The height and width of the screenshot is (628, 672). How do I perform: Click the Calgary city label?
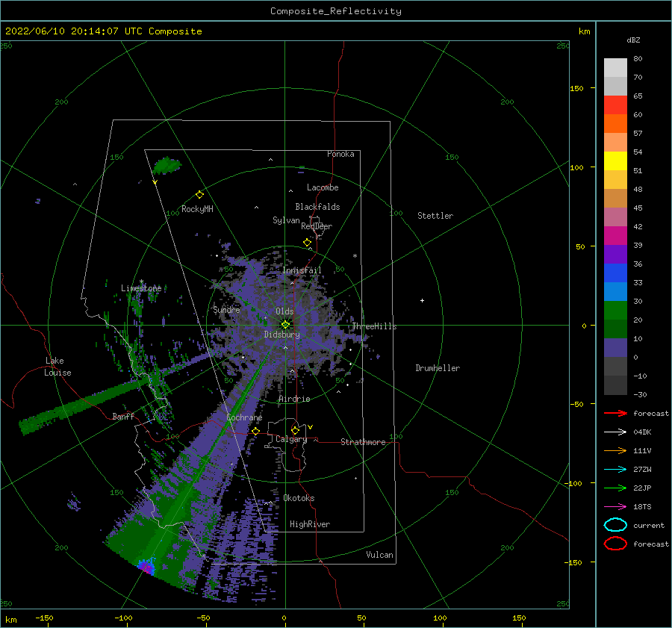click(291, 439)
